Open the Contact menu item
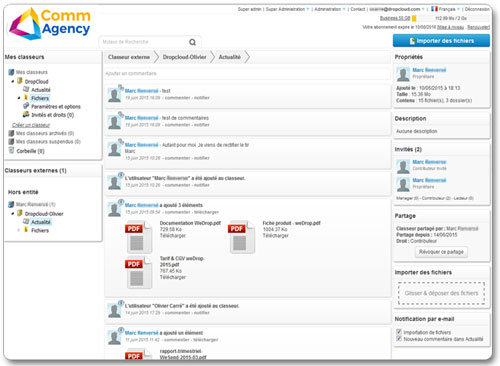This screenshot has height=366, width=500. [x=358, y=9]
